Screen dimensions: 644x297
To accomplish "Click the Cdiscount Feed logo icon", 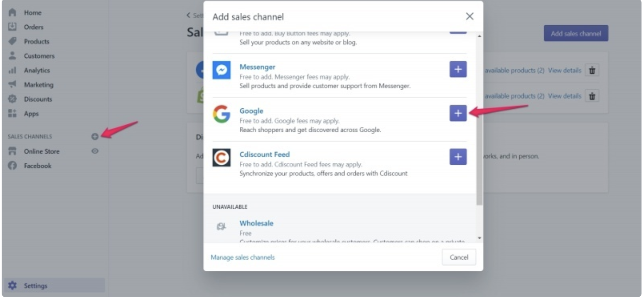I will pos(221,158).
